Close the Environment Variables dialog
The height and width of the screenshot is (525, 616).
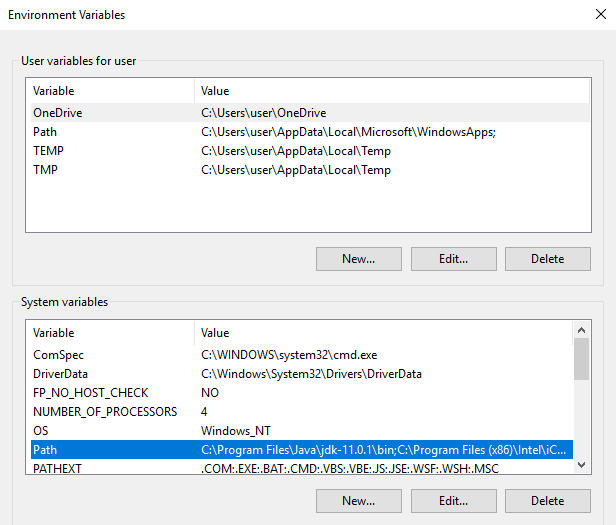(x=601, y=15)
